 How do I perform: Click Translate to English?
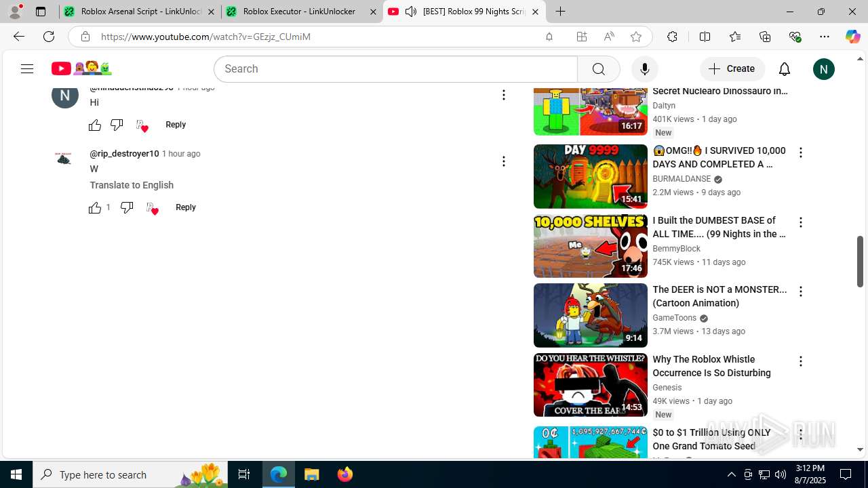(132, 185)
